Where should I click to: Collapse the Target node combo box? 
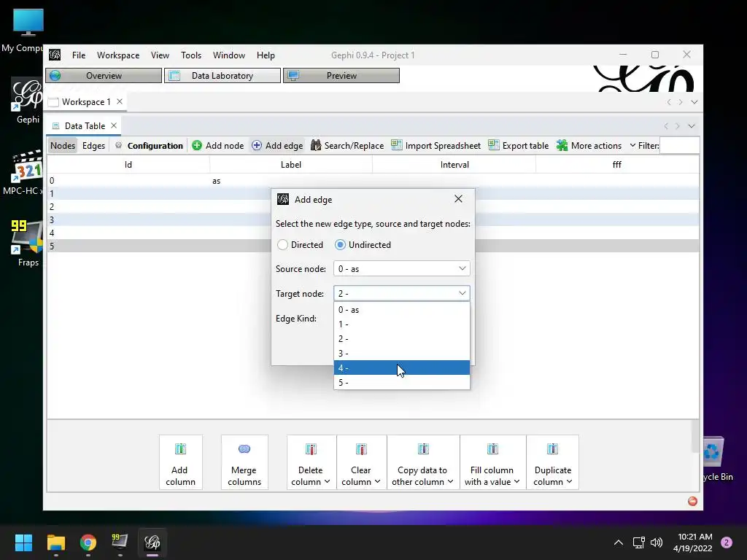pyautogui.click(x=462, y=293)
